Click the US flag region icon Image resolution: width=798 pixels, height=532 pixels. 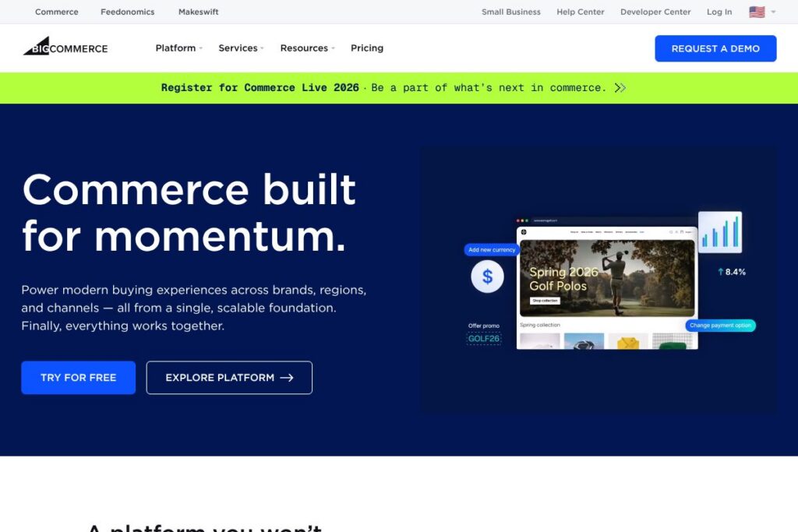[756, 12]
